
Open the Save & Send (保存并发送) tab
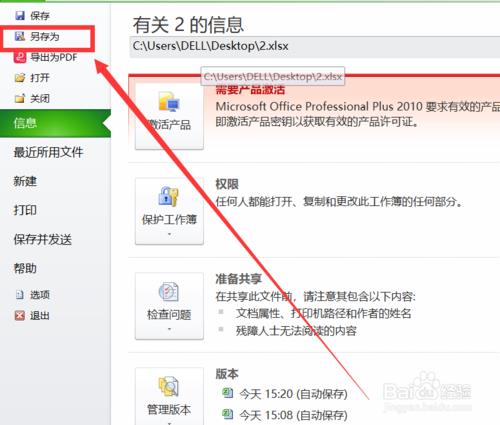pyautogui.click(x=43, y=239)
